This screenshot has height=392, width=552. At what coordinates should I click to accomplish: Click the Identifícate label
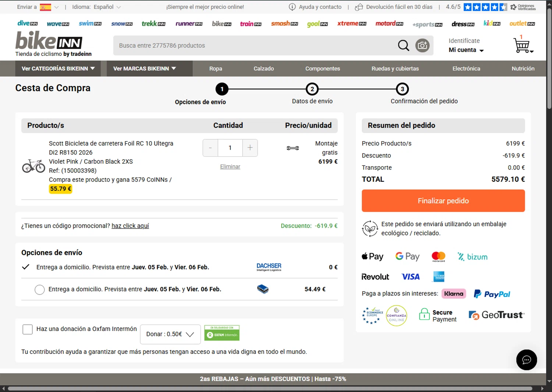pos(464,41)
